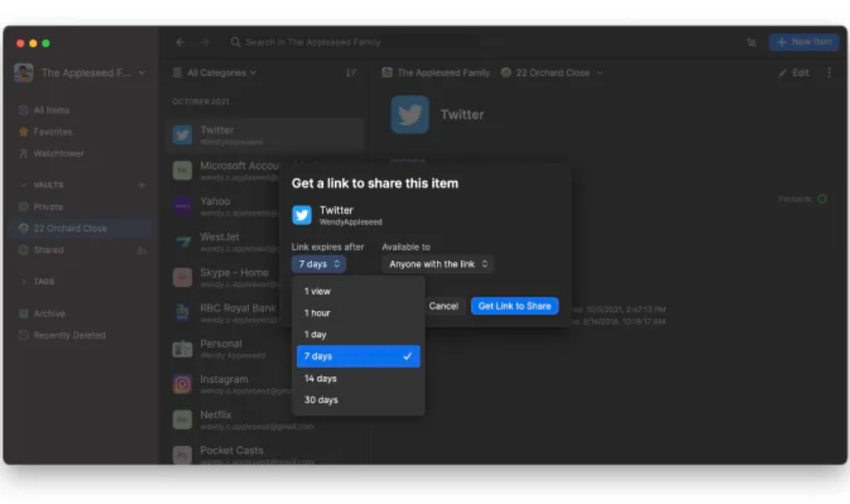This screenshot has width=850, height=504.
Task: Select the WestJet item
Action: click(223, 241)
